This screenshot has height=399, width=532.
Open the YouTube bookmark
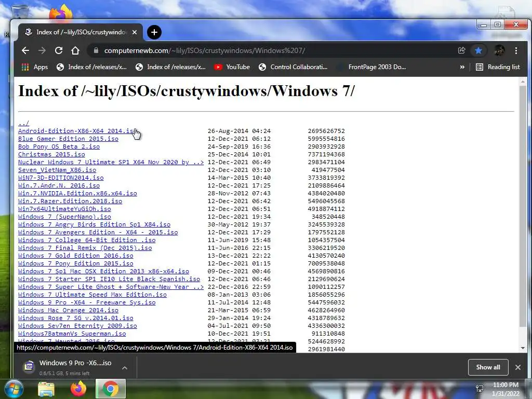tap(232, 67)
